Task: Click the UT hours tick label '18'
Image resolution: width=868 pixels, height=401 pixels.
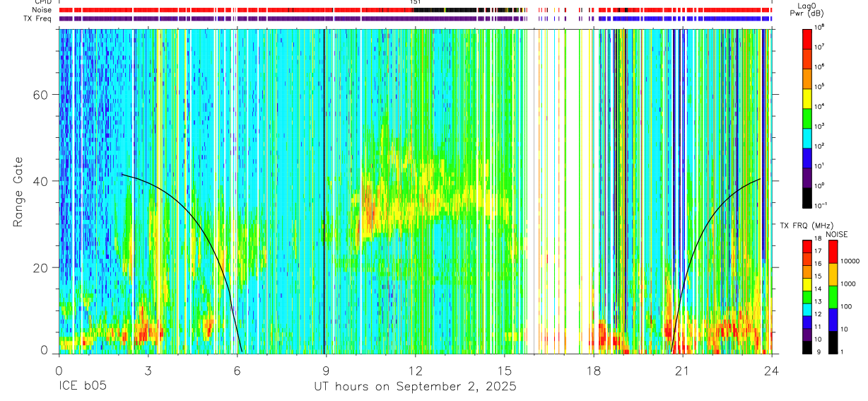Action: tap(593, 370)
